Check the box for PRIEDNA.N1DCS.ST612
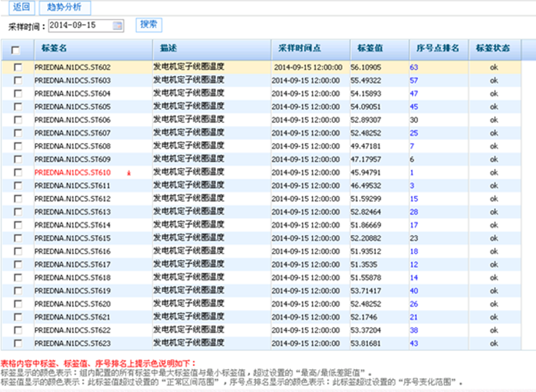 point(18,199)
